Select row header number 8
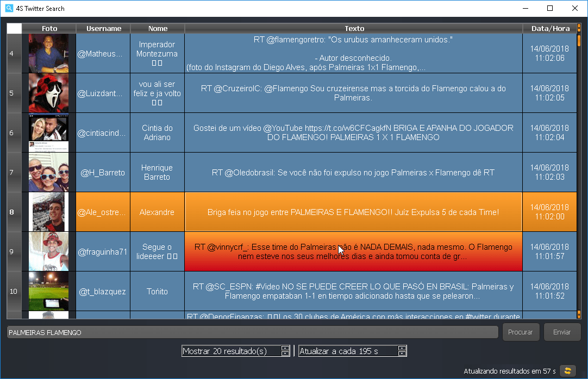588x379 pixels. [14, 212]
